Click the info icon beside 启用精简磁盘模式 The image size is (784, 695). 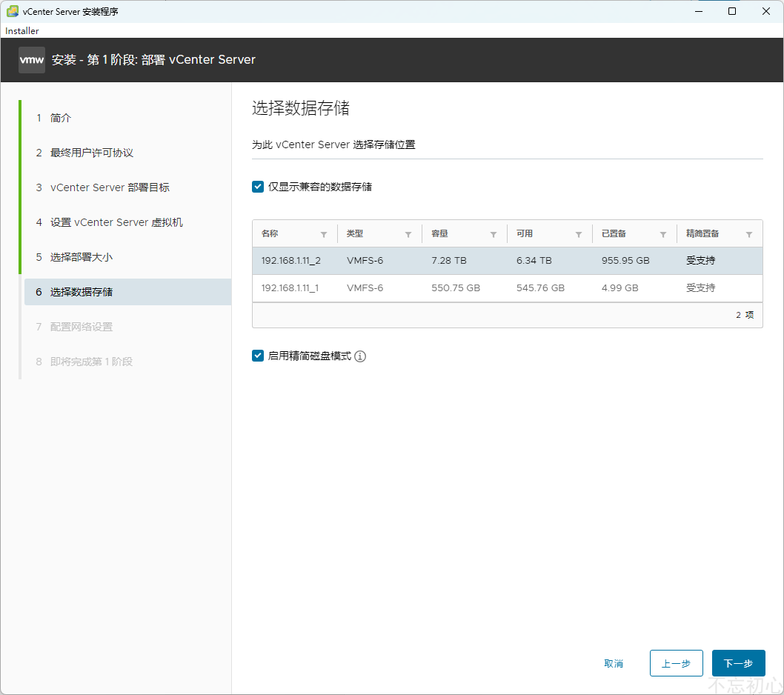(360, 356)
